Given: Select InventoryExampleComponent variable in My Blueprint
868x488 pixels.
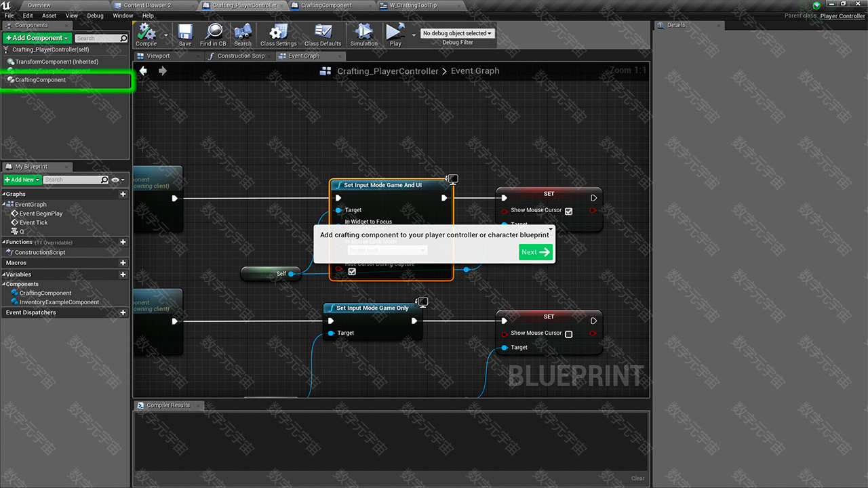Looking at the screenshot, I should click(x=59, y=302).
